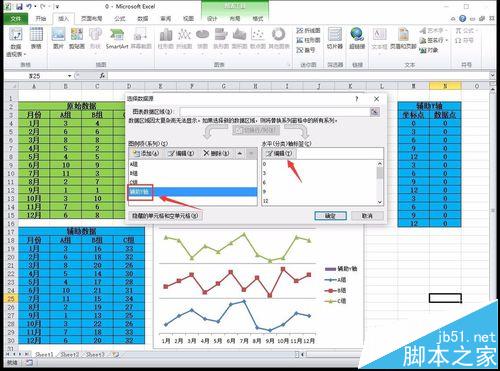The height and width of the screenshot is (371, 500).
Task: Insert a 盈亏 win/loss sparkline
Action: coord(306,50)
